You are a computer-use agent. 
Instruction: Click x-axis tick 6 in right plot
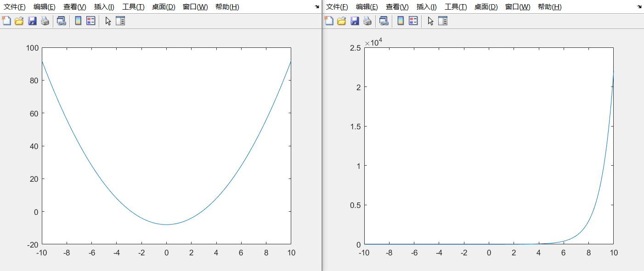[564, 253]
